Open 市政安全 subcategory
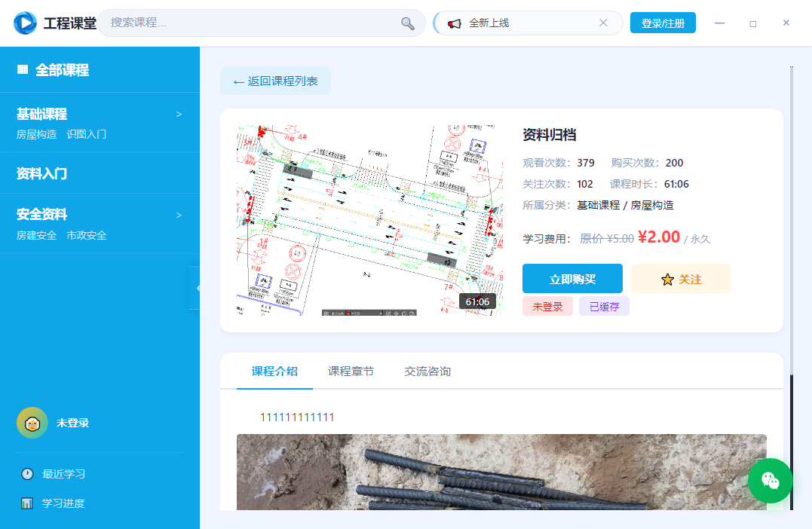Viewport: 812px width, 529px height. [87, 235]
